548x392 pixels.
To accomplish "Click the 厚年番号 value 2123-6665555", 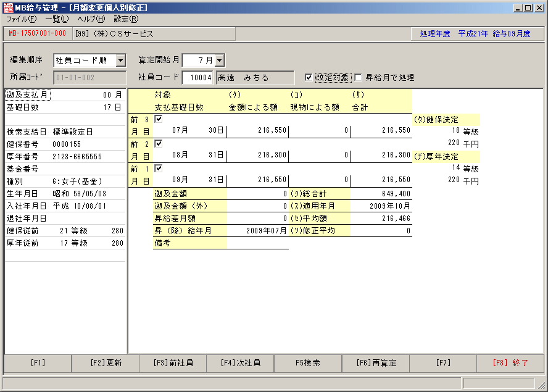I will (77, 157).
